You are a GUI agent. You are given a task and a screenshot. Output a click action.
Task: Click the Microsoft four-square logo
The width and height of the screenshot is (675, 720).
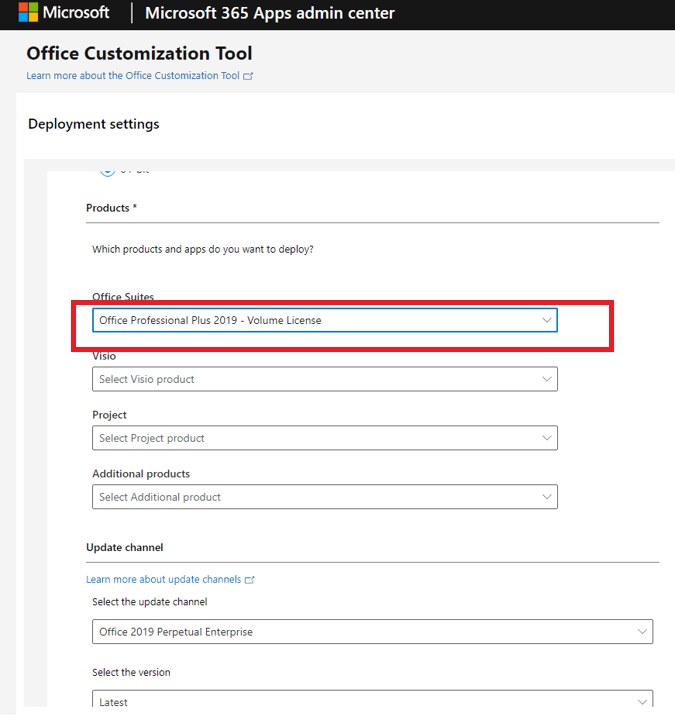click(28, 13)
